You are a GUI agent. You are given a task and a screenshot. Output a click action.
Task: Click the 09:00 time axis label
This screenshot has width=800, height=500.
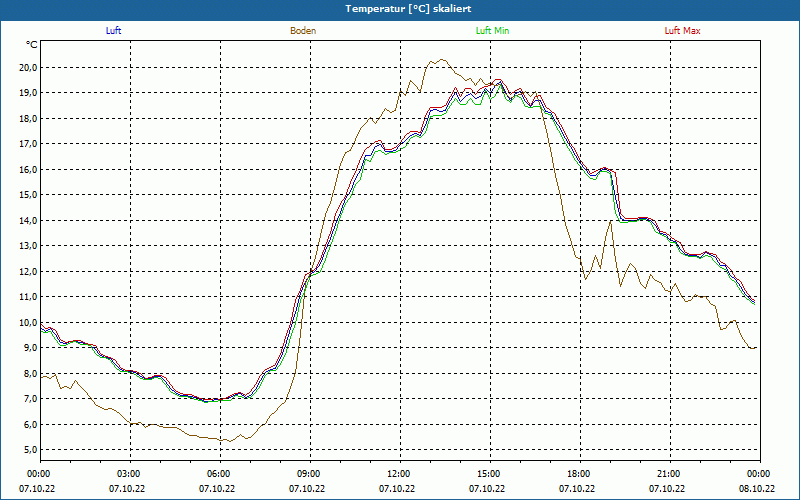coord(310,474)
